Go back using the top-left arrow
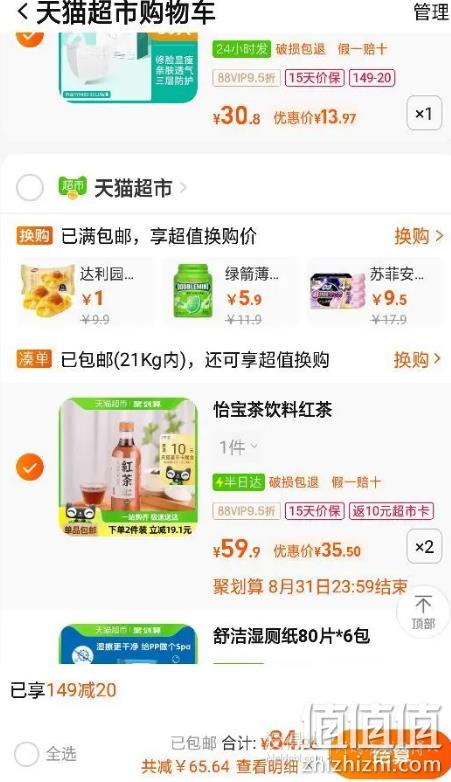This screenshot has height=782, width=451. [22, 12]
